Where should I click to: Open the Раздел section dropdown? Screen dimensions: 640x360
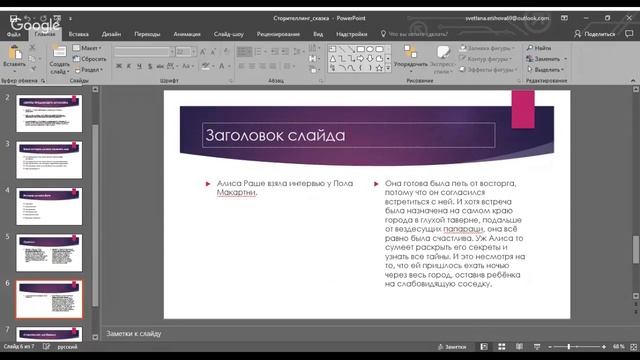pos(89,70)
